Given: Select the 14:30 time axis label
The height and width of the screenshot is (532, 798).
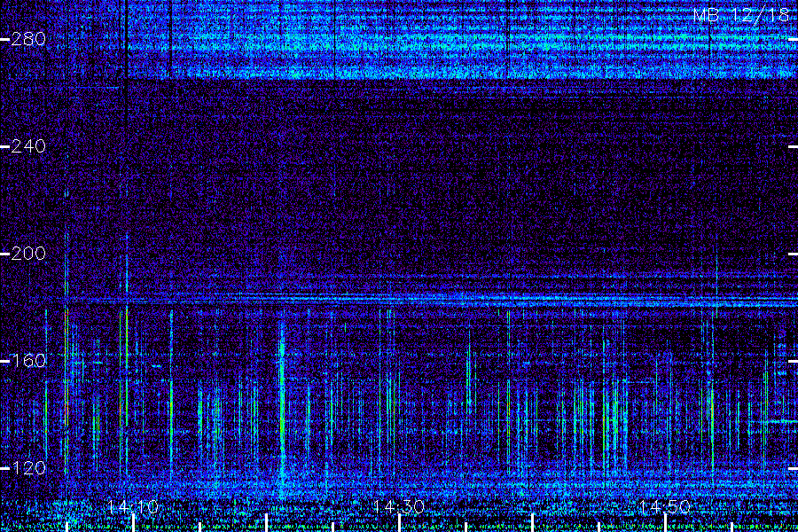Looking at the screenshot, I should 398,507.
